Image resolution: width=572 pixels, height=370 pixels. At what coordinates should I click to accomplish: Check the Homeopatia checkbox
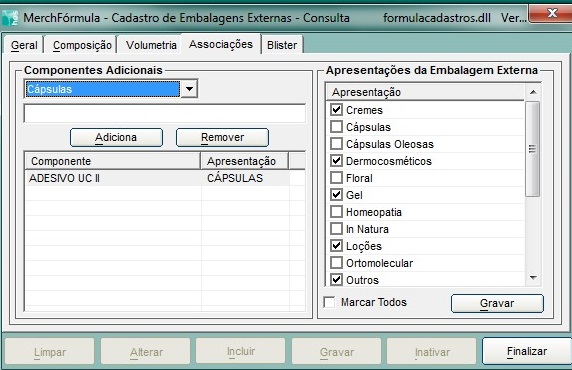pos(336,212)
